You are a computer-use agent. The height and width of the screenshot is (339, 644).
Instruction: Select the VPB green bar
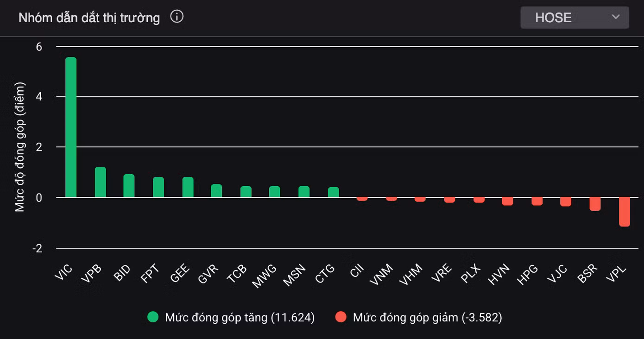(101, 182)
